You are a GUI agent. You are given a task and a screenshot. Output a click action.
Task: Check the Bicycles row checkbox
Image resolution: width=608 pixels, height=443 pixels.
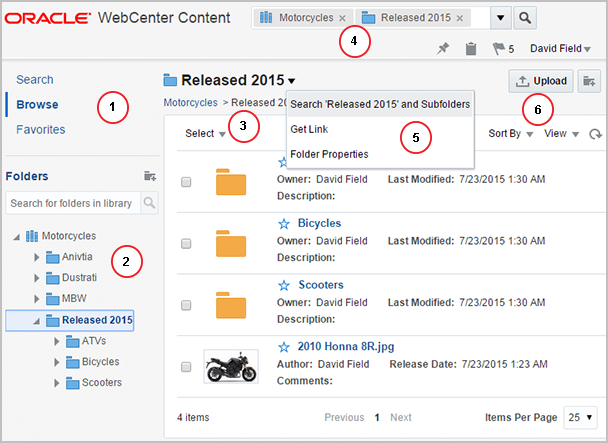pyautogui.click(x=186, y=244)
